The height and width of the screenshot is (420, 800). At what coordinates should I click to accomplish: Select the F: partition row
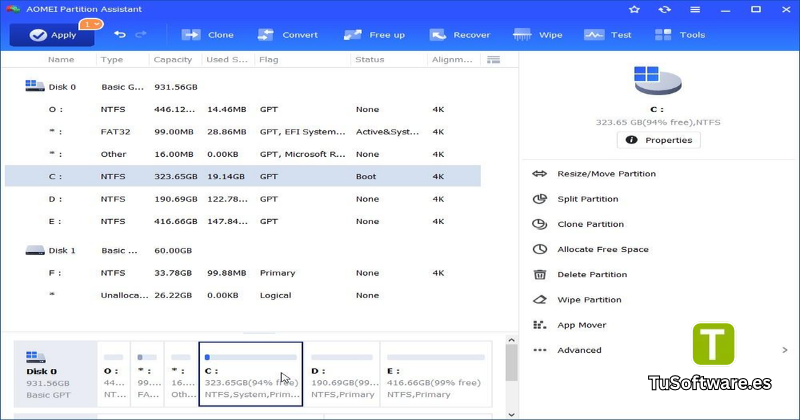(243, 273)
